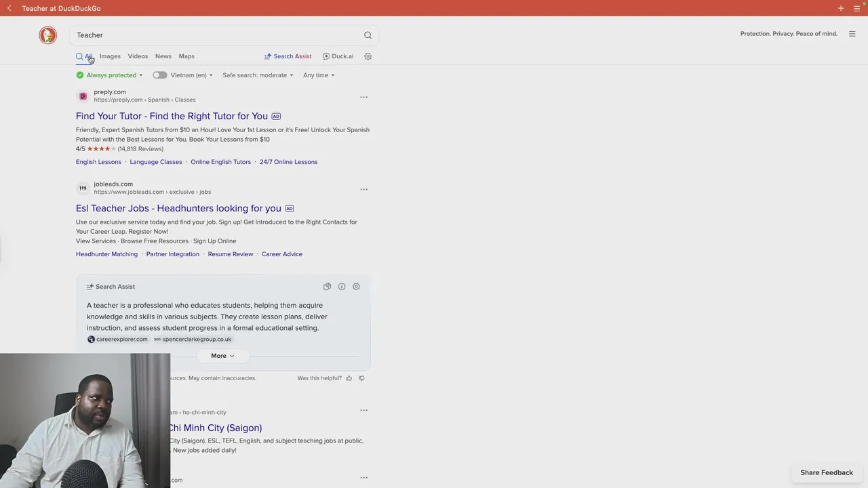Give thumbs up to Search Assist
The width and height of the screenshot is (868, 488).
click(349, 378)
